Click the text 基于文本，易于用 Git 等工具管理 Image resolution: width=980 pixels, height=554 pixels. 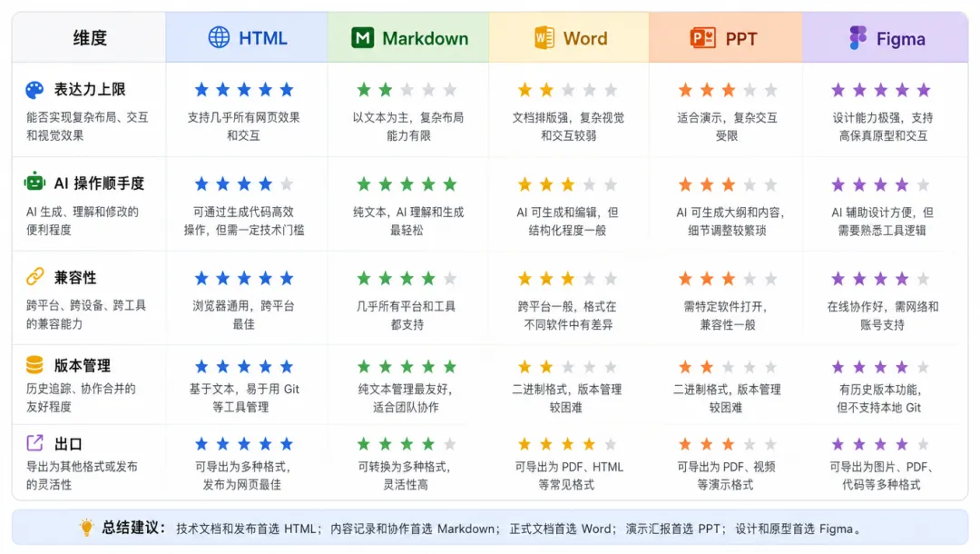[x=244, y=398]
